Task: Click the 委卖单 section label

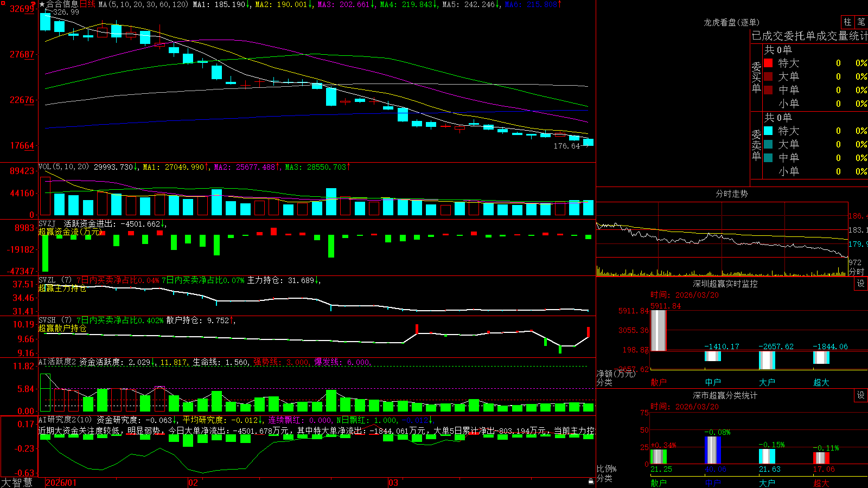Action: coord(756,145)
